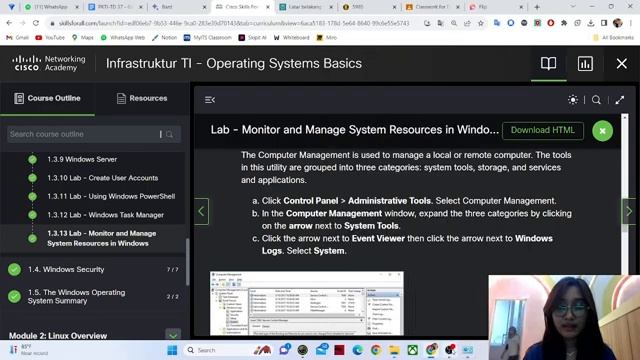Close the course with the X icon

tap(621, 64)
